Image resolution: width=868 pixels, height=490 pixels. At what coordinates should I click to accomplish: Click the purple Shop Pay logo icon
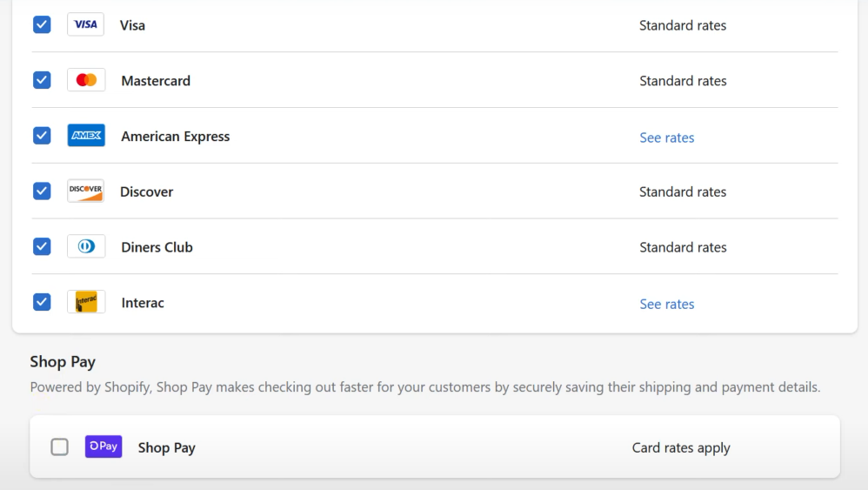103,446
